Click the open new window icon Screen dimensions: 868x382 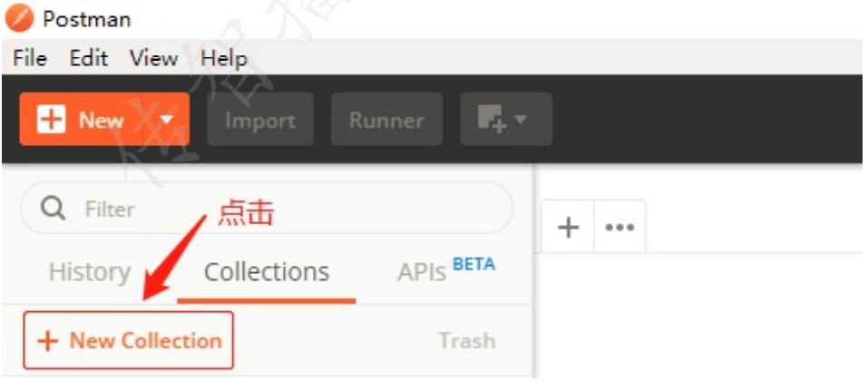[491, 120]
